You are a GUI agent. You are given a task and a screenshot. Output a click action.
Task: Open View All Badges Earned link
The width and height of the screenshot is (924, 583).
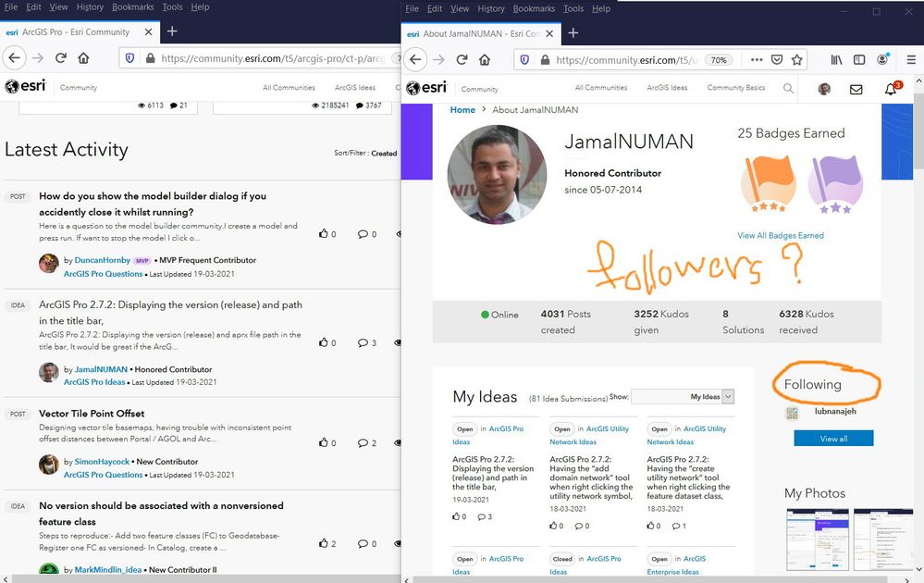click(781, 235)
